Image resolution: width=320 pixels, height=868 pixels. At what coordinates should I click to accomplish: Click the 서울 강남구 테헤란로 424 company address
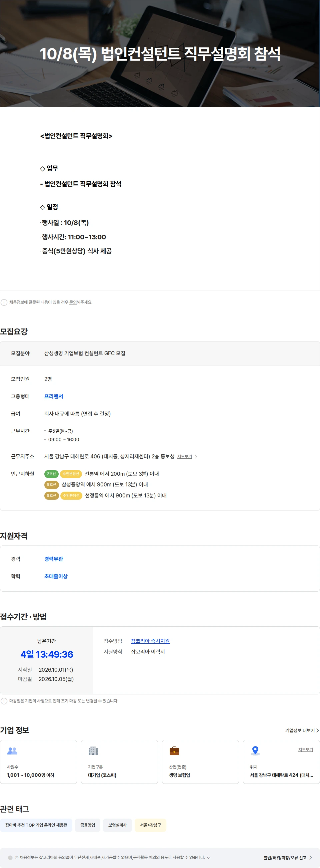(281, 775)
